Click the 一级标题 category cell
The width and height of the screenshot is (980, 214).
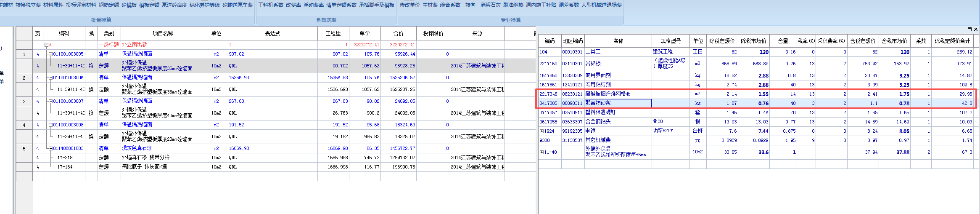[109, 45]
